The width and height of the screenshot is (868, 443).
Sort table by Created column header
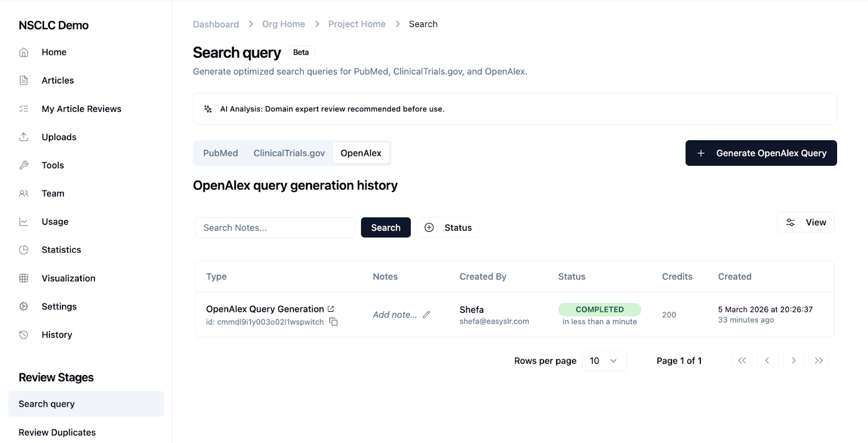point(735,276)
